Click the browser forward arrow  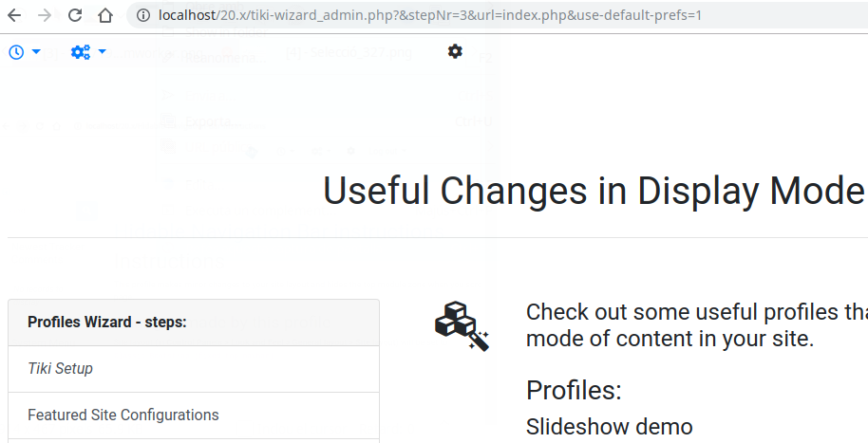(45, 15)
